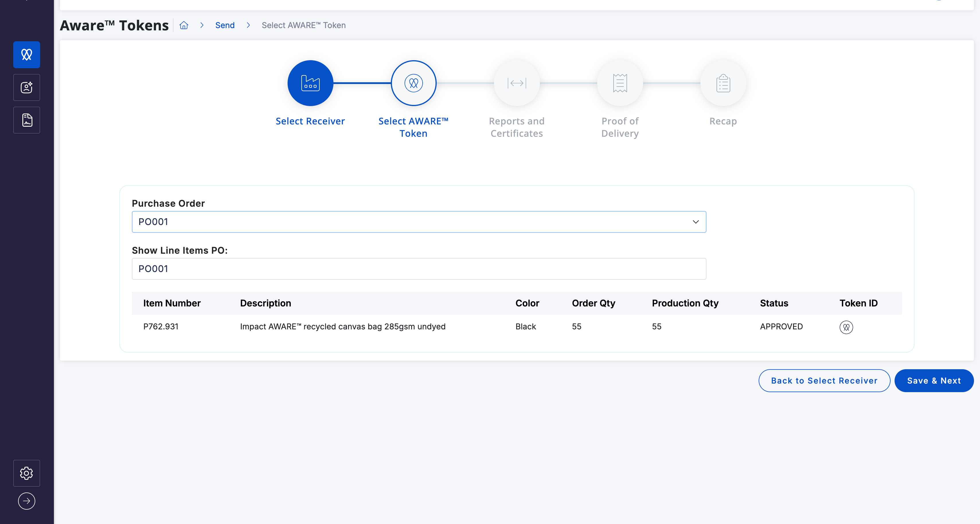
Task: Open the reports document sidebar icon
Action: pyautogui.click(x=27, y=120)
